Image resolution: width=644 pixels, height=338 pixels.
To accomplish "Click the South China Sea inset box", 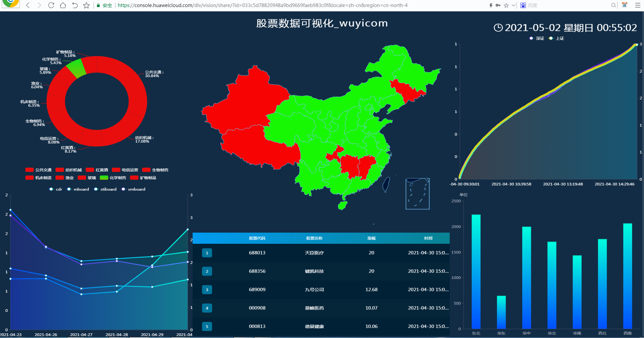I will [417, 194].
